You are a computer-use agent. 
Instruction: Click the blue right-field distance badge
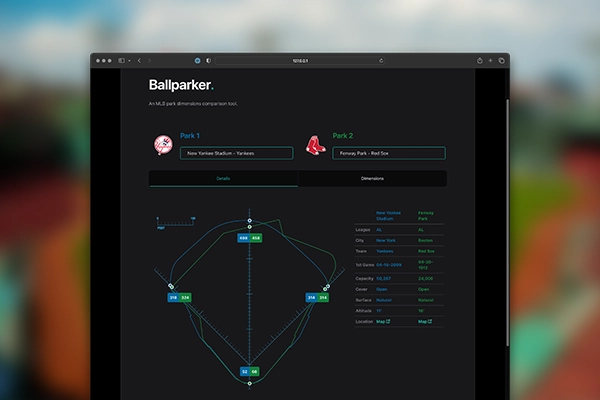click(x=311, y=297)
